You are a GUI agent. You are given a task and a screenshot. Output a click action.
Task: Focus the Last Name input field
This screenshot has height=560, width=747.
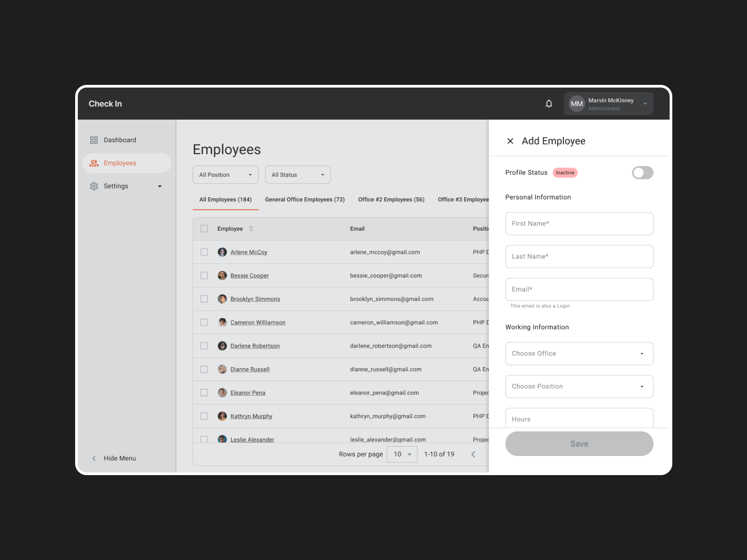(x=579, y=256)
